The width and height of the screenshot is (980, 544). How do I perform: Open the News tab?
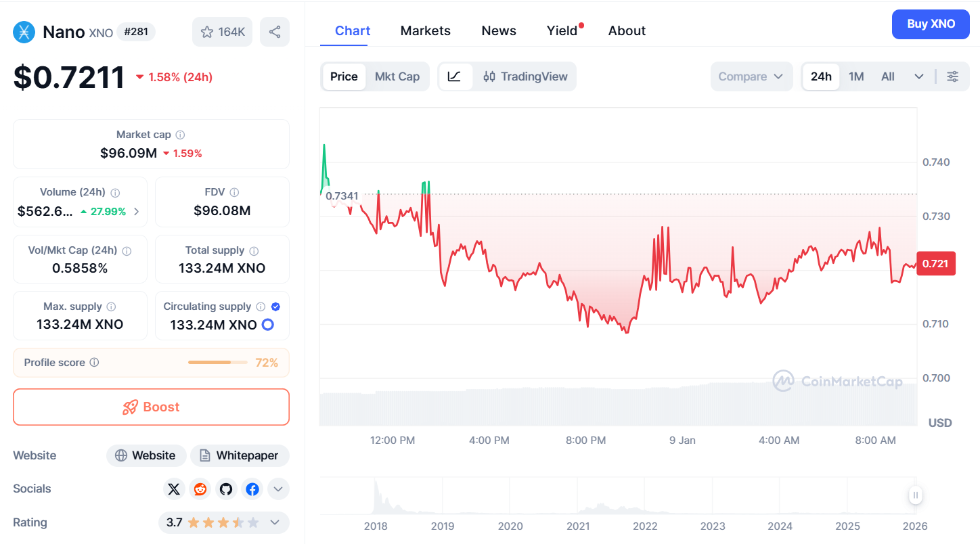point(499,30)
